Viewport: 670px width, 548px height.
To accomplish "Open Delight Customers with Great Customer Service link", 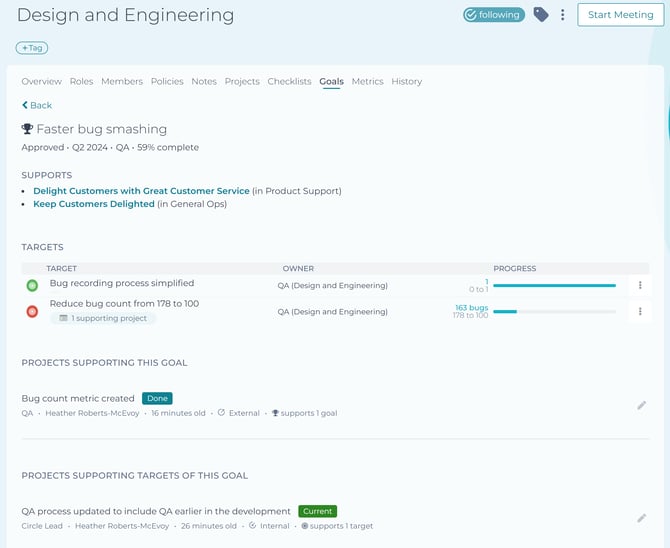I will pos(141,191).
